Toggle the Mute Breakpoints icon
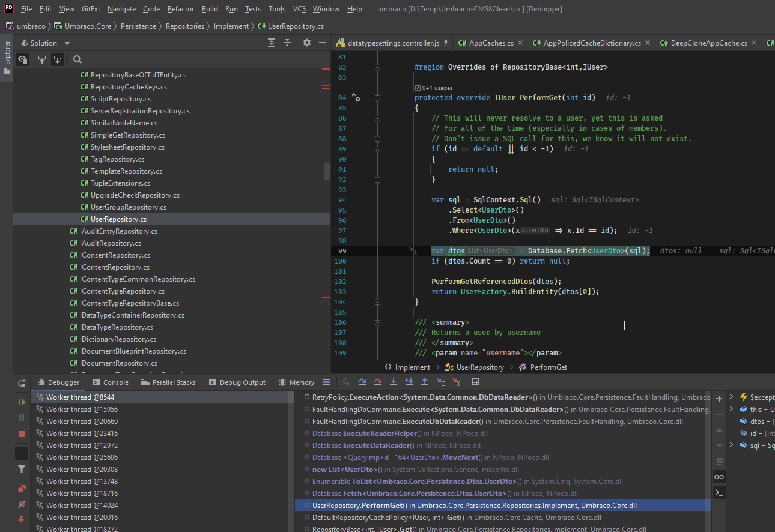Image resolution: width=775 pixels, height=532 pixels. coord(22,504)
